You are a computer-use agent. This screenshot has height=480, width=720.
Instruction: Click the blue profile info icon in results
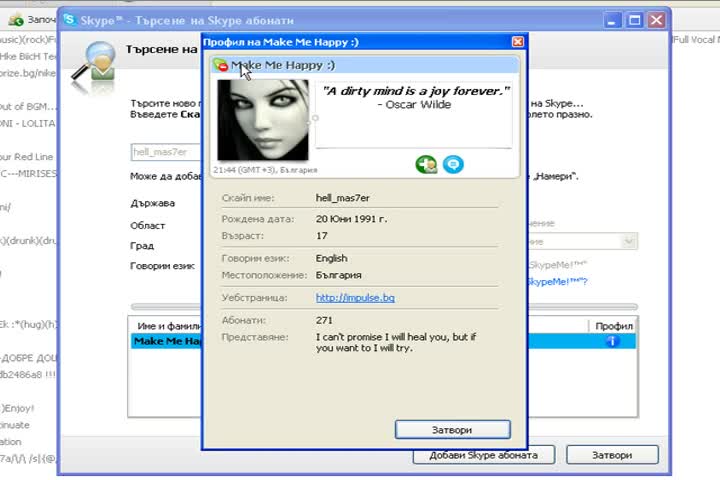pos(612,341)
